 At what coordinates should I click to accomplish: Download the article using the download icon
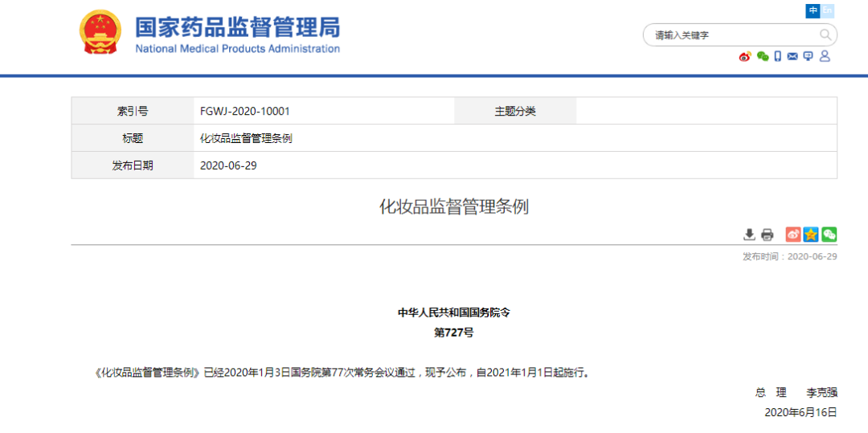[x=749, y=235]
